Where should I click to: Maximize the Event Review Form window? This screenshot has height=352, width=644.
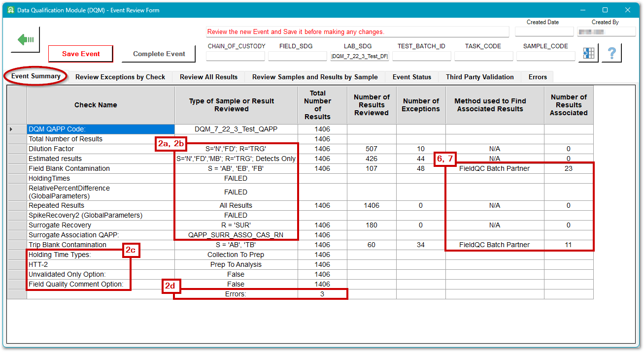coord(605,10)
